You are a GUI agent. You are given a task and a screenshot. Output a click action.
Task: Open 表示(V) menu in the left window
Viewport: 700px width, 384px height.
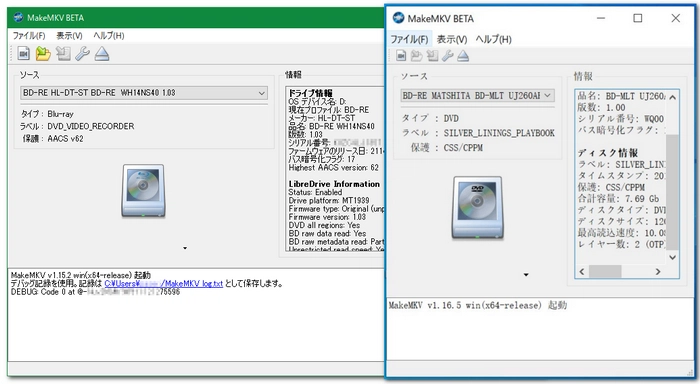69,36
